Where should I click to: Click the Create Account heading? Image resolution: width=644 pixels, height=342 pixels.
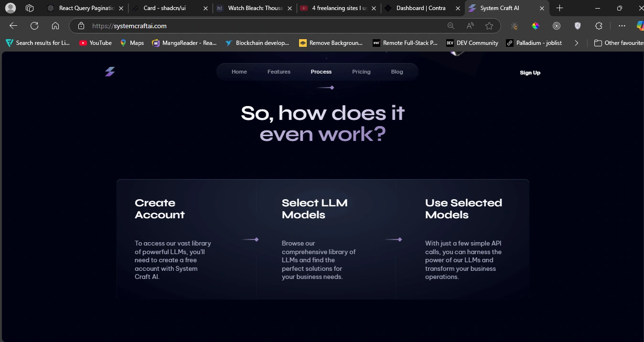(160, 209)
